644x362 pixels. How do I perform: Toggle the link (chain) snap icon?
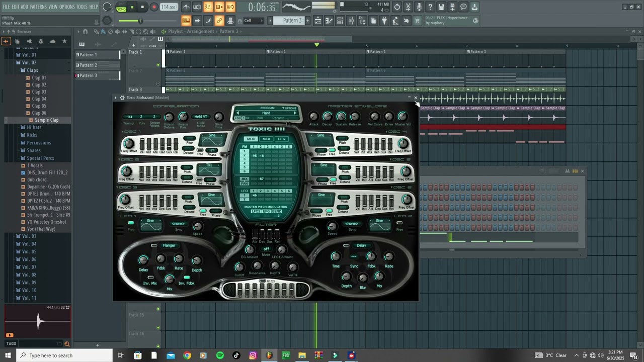click(x=219, y=21)
